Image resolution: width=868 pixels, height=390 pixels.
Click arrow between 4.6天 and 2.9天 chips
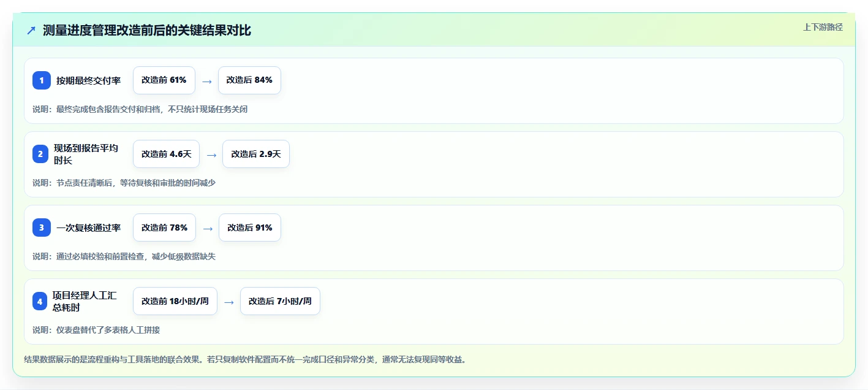(x=211, y=155)
